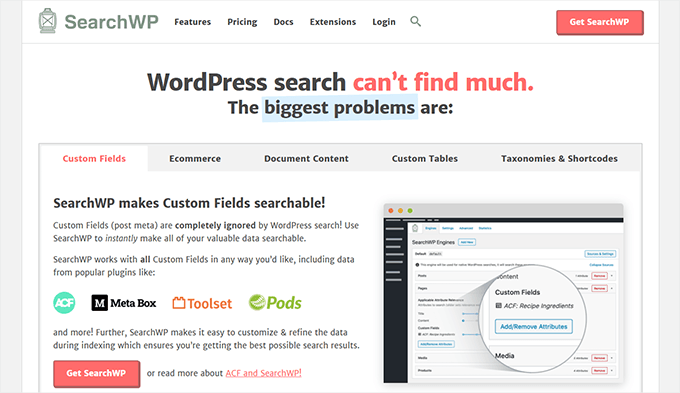Open the Pricing page link
680x393 pixels.
pyautogui.click(x=242, y=22)
